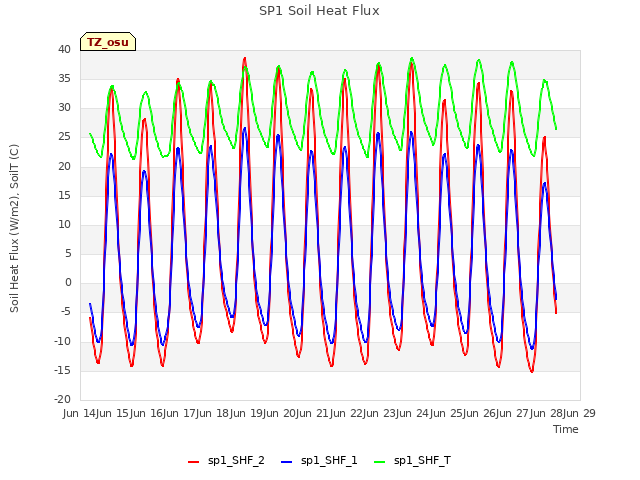Image resolution: width=640 pixels, height=480 pixels.
Task: Click the 20 y-axis tick label
Action: 64,167
